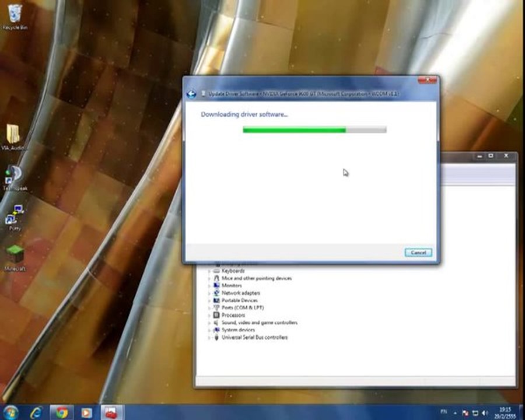
Task: Minimize the Device Manager window
Action: (x=480, y=156)
